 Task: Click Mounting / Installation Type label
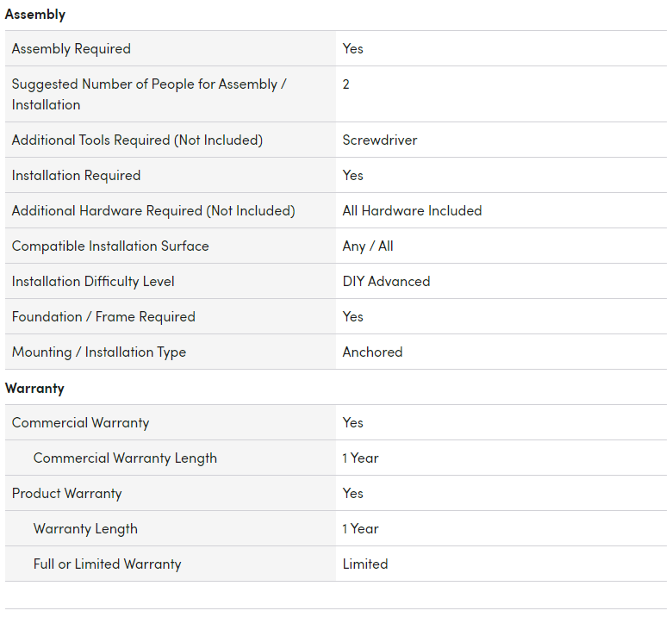click(x=99, y=352)
